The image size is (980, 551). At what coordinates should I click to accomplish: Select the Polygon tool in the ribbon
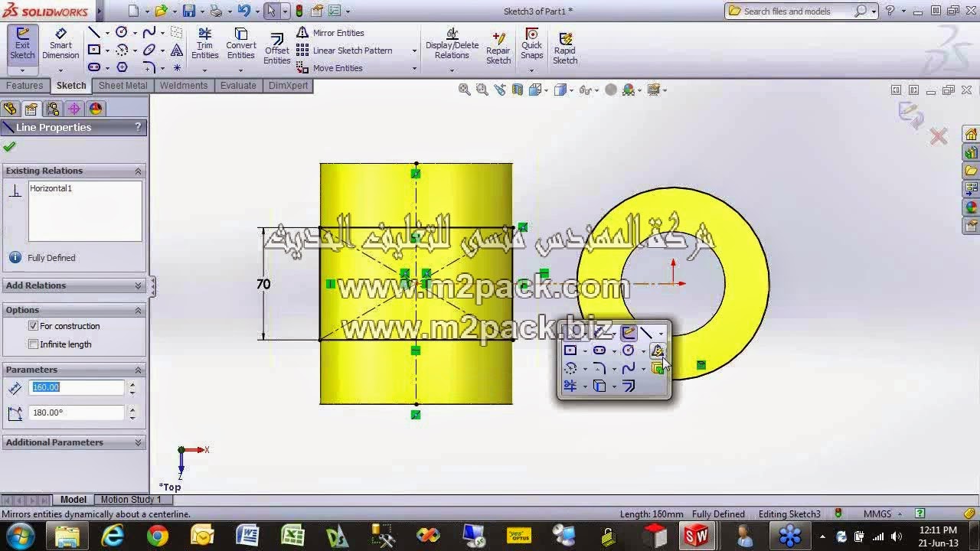coord(122,67)
